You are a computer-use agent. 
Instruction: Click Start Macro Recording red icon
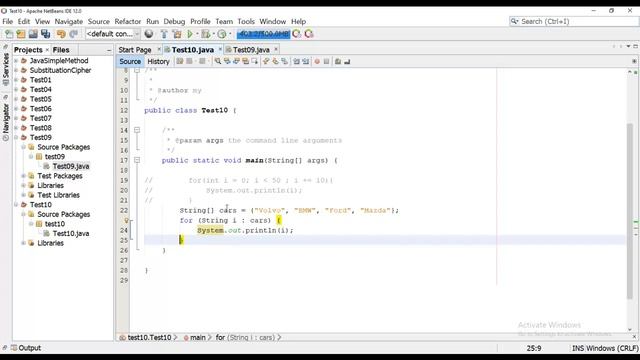coord(317,61)
